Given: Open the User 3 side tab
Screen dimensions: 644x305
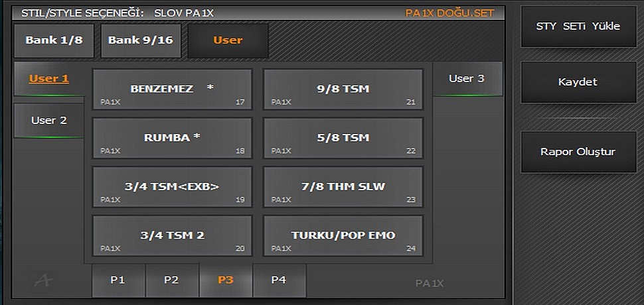Looking at the screenshot, I should (x=467, y=79).
